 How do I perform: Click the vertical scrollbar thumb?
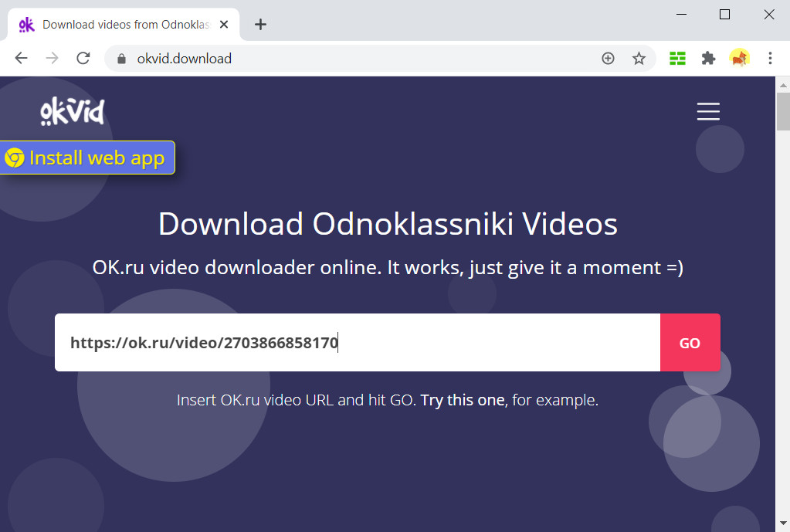[x=783, y=111]
